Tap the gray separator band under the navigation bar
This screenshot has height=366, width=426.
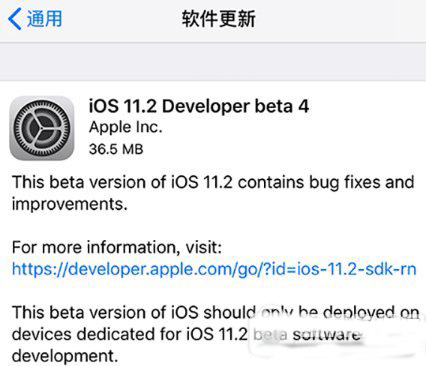tap(213, 62)
